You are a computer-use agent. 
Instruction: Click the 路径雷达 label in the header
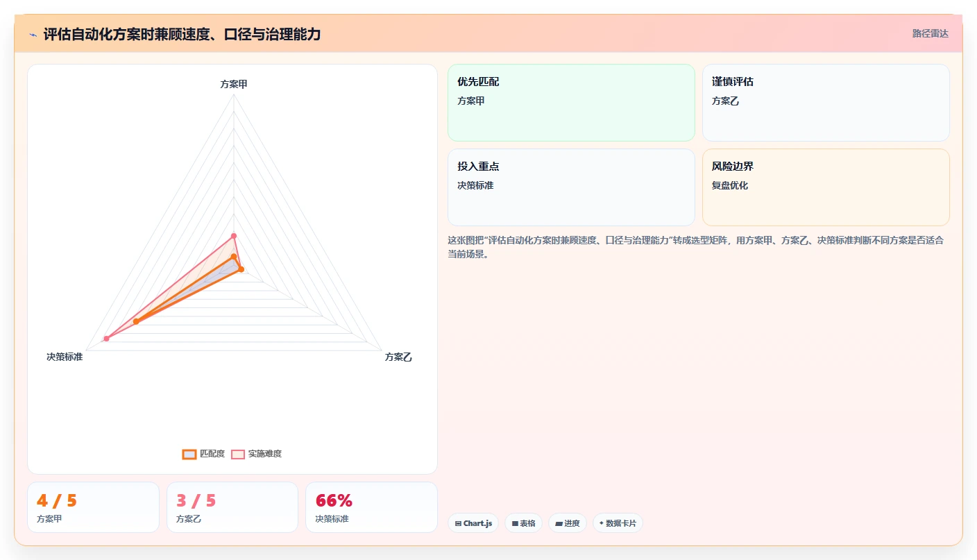(x=930, y=33)
